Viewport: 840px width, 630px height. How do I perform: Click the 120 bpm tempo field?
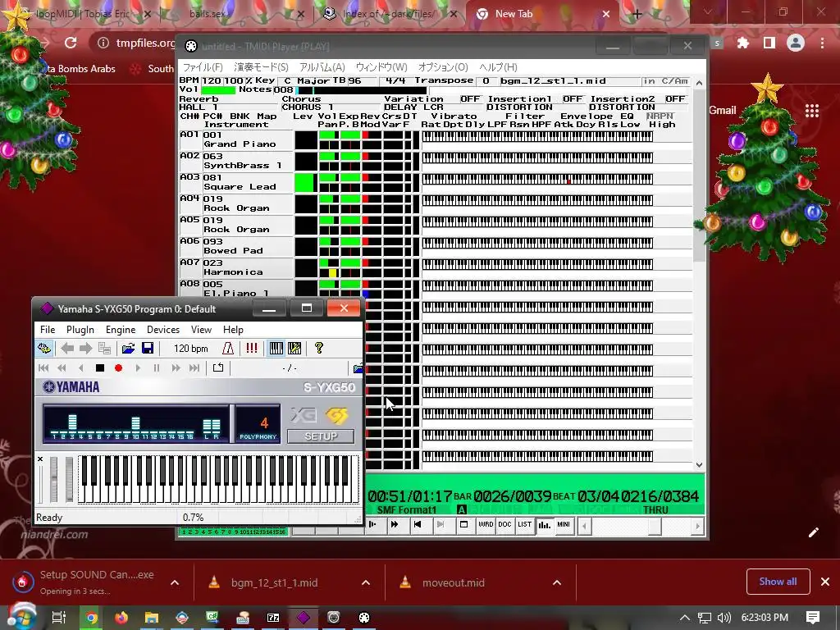pos(190,348)
